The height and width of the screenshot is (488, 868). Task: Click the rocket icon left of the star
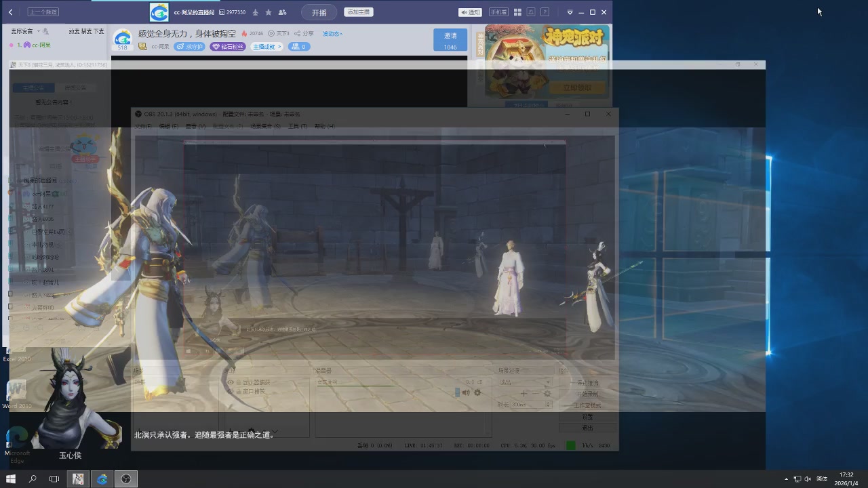255,12
